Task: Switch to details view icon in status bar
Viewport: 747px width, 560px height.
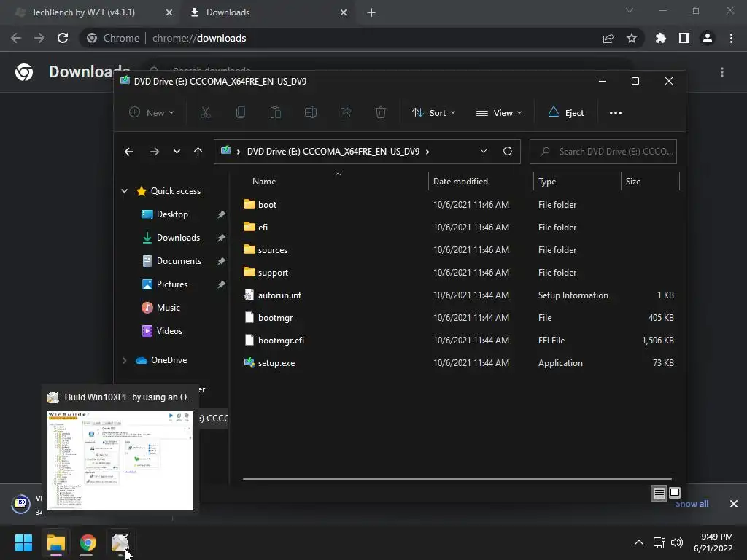Action: [x=659, y=494]
